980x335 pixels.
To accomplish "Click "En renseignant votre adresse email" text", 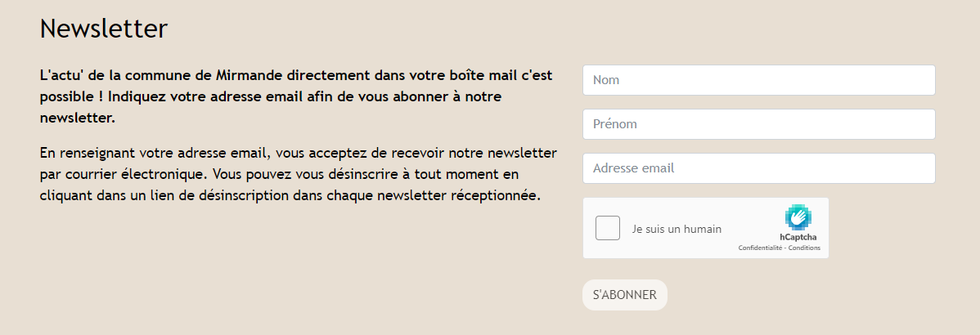I will (x=155, y=153).
